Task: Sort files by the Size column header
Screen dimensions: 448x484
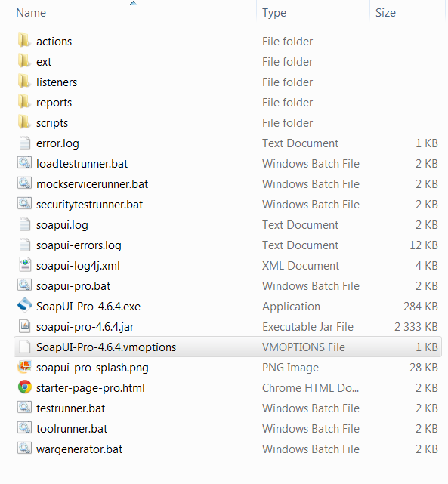Action: point(385,13)
